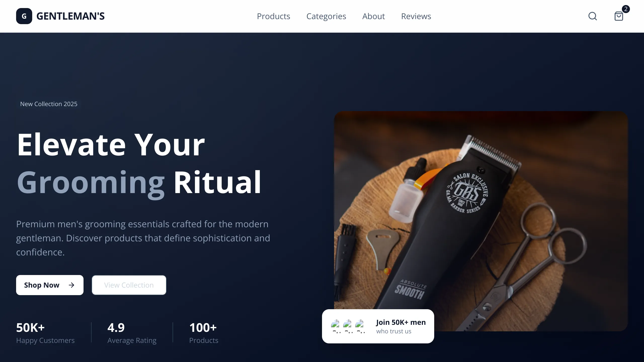Click the 50K+ Happy Customers stat

(x=46, y=333)
